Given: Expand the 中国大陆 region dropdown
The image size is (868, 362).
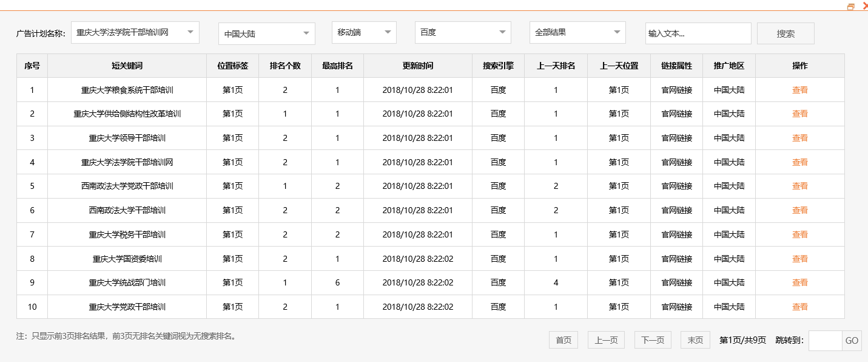Looking at the screenshot, I should 266,34.
